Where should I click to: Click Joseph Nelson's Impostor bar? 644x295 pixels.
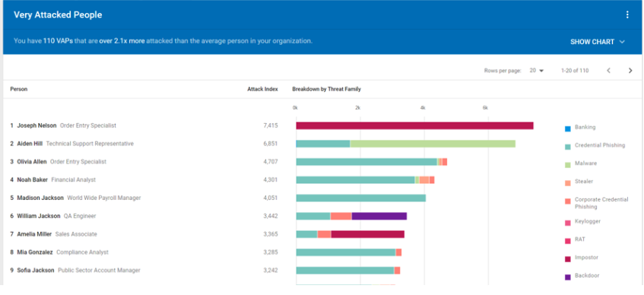click(x=415, y=125)
